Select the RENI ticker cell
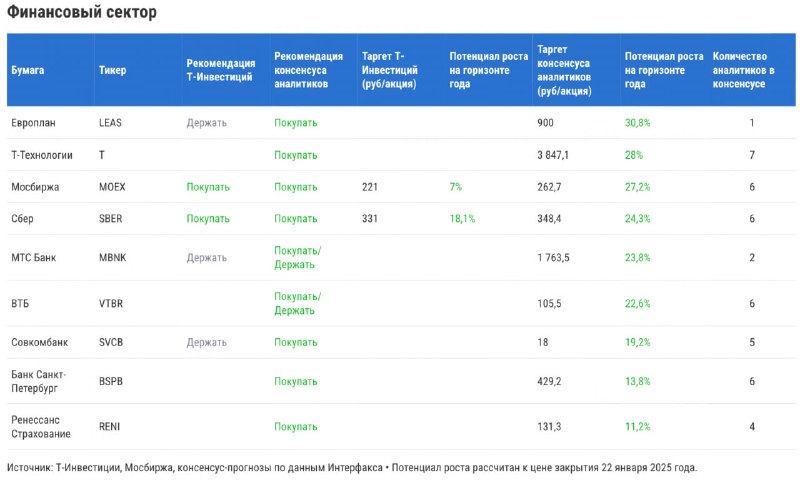 pos(109,426)
